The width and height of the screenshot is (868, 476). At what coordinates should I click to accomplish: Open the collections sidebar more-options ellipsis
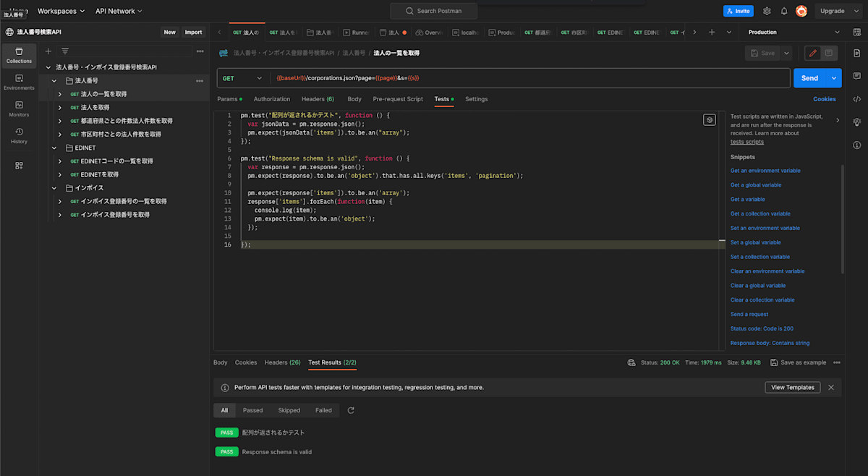(x=200, y=51)
